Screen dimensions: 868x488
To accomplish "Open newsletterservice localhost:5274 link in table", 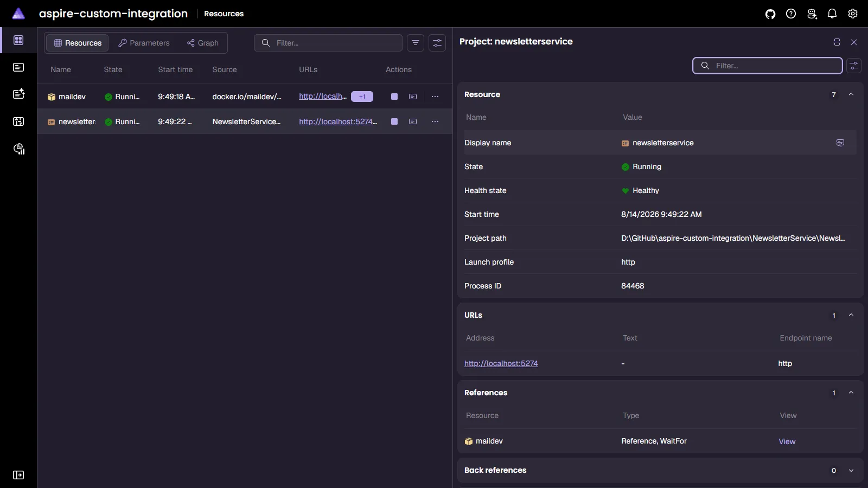I will tap(338, 121).
